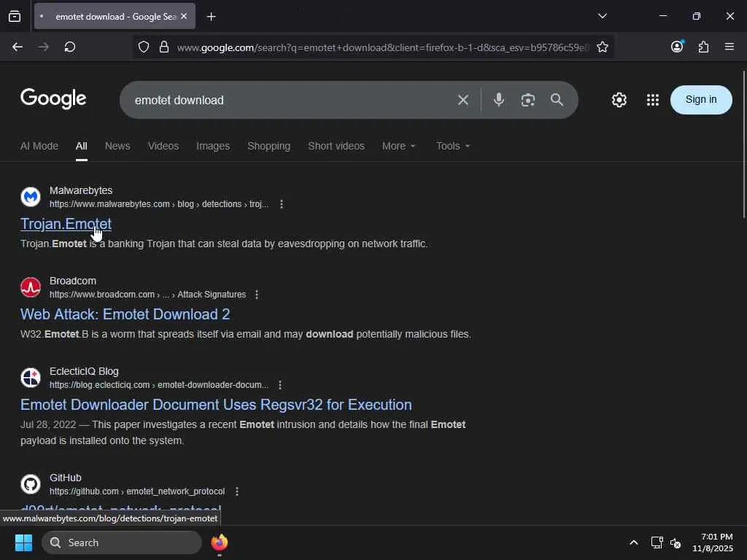Screen dimensions: 747x560
Task: Open the Windows Start menu
Action: click(24, 542)
